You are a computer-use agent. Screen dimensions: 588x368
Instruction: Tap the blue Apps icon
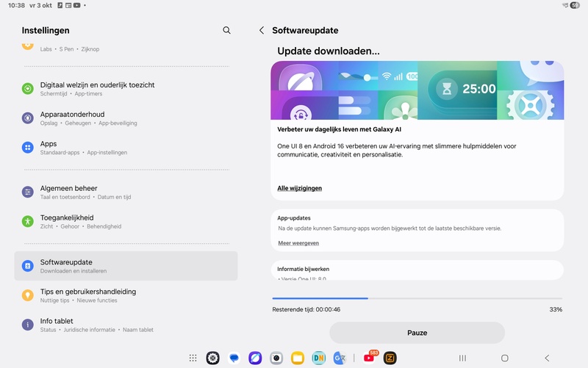(x=28, y=148)
